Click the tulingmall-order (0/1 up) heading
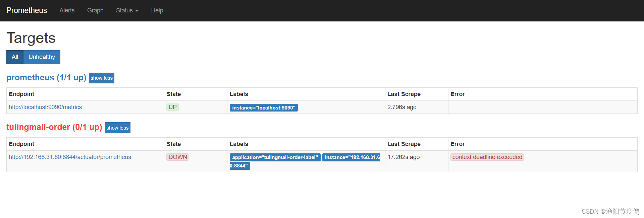The image size is (644, 218). coord(54,127)
